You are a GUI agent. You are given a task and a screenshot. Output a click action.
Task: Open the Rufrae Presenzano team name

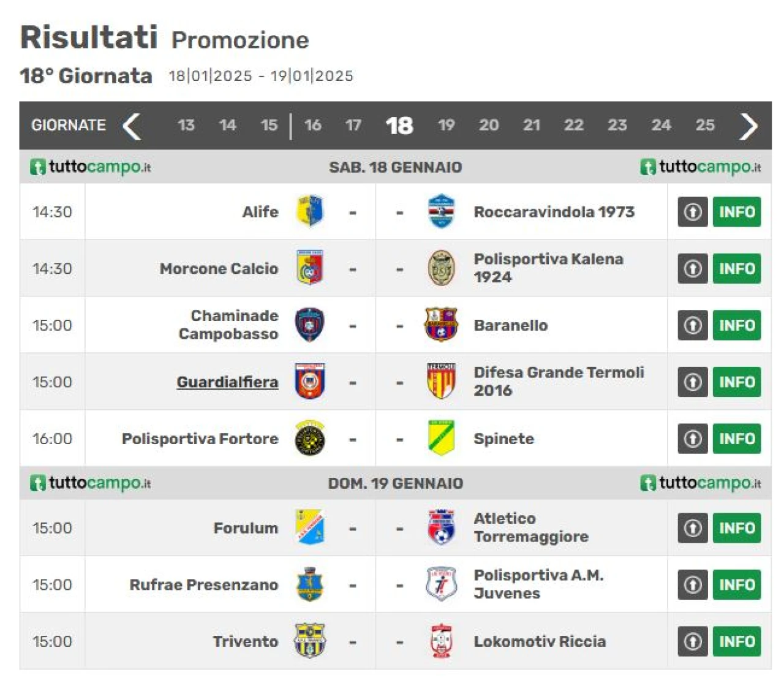click(204, 584)
